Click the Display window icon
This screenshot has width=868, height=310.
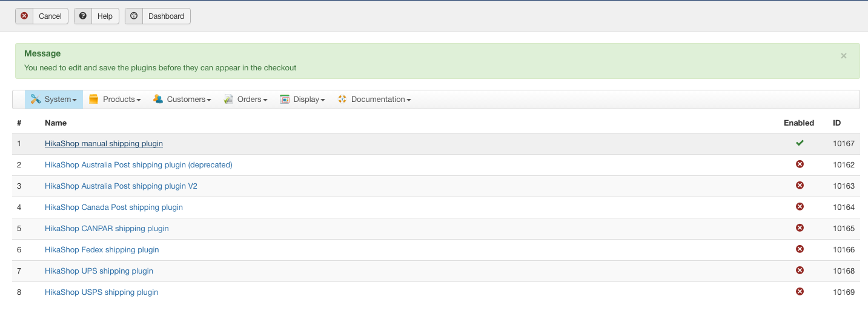point(285,99)
